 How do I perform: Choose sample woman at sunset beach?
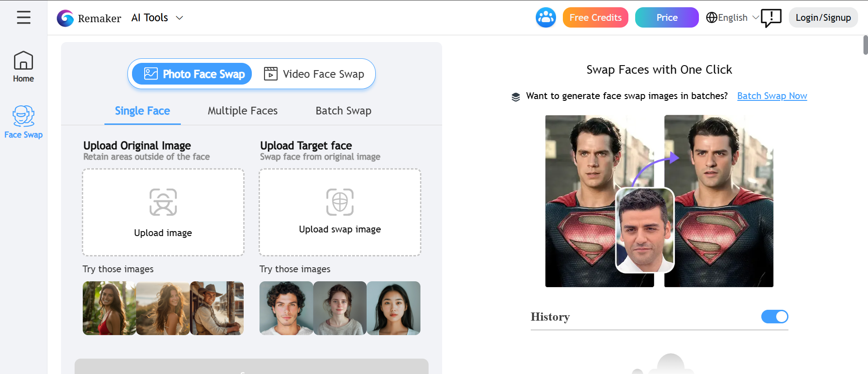163,308
